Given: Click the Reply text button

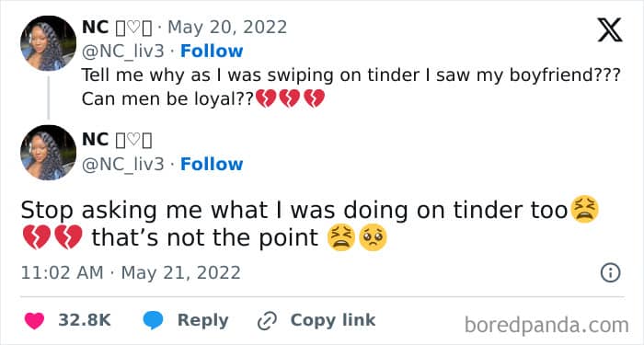Looking at the screenshot, I should coord(202,321).
